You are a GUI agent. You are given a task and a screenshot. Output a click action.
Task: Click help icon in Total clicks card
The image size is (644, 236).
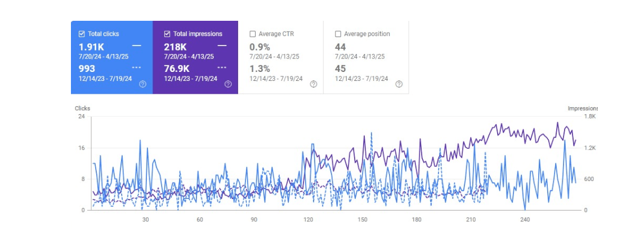click(142, 84)
